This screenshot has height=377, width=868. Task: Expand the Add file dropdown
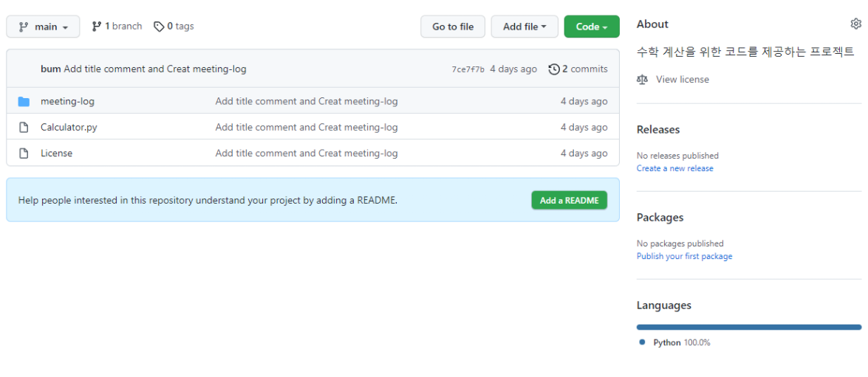click(524, 27)
